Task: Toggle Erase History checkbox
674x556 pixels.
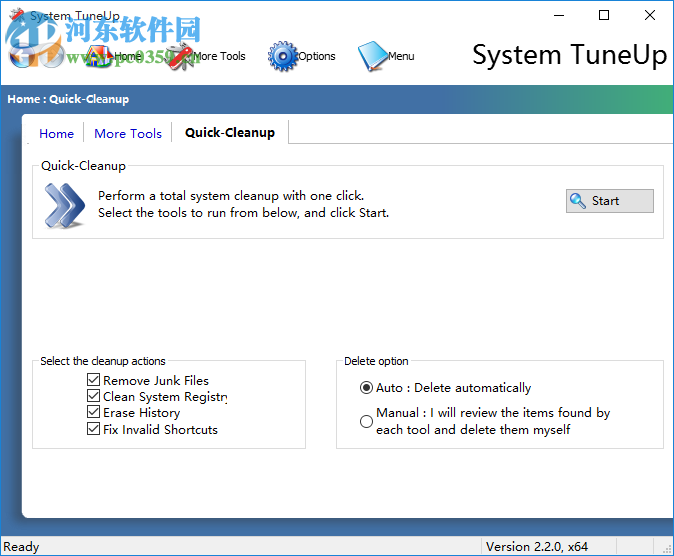Action: click(x=93, y=412)
